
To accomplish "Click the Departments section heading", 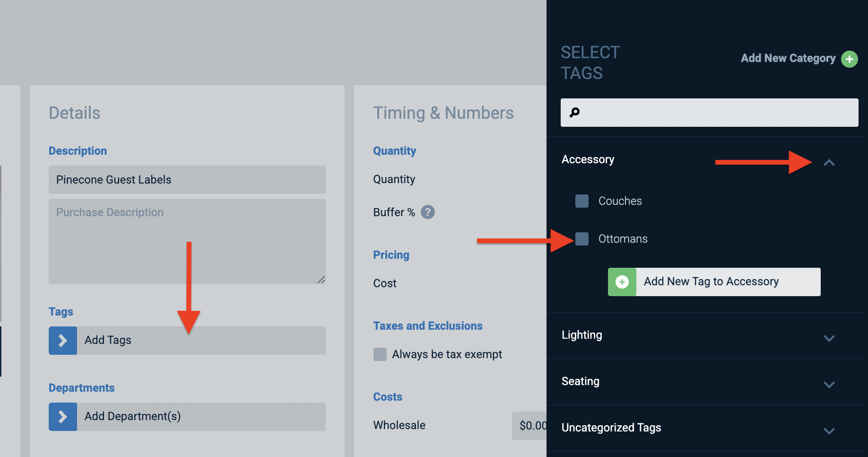I will click(82, 388).
